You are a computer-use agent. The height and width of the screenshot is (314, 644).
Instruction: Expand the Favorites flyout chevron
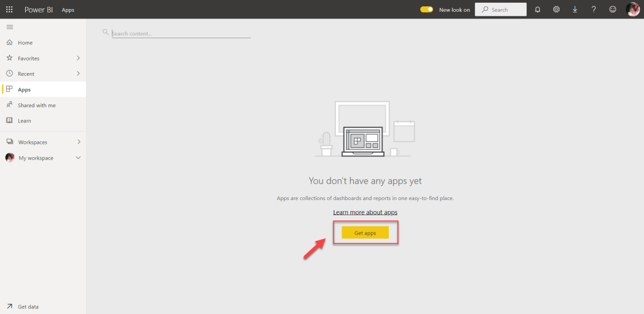tap(78, 58)
